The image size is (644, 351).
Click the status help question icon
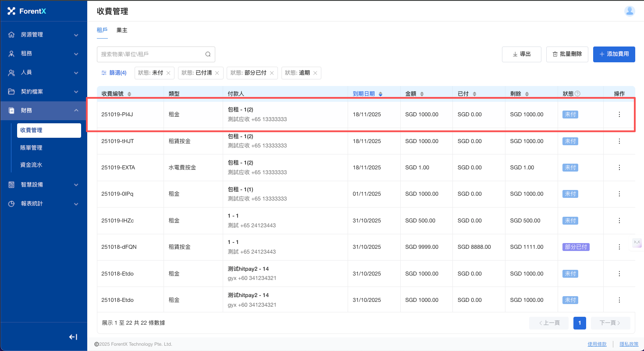577,94
